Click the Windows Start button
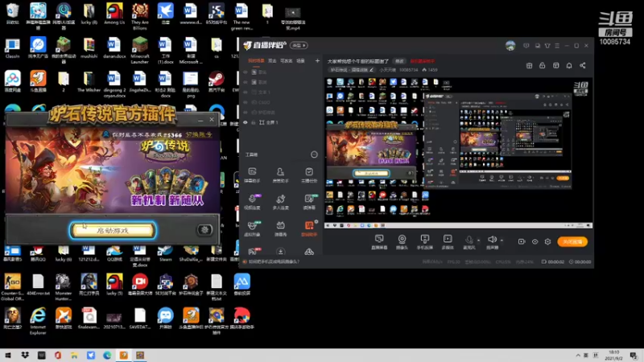The image size is (644, 362). pyautogui.click(x=8, y=355)
